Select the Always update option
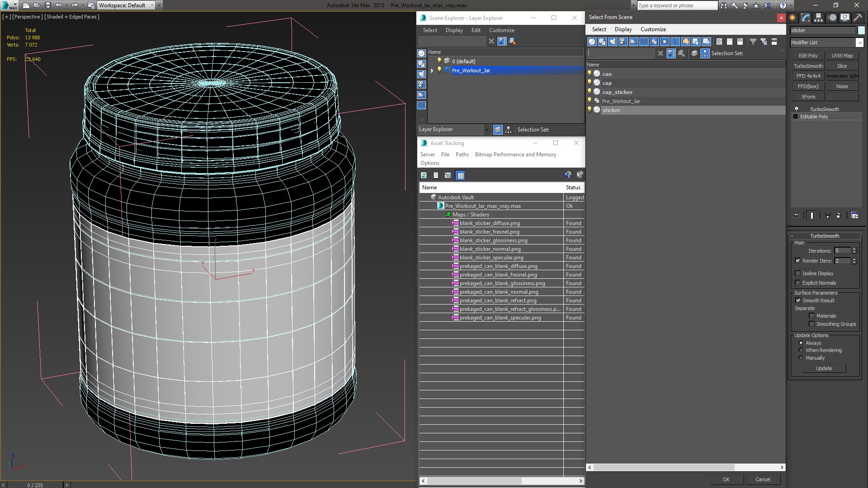 (x=801, y=343)
